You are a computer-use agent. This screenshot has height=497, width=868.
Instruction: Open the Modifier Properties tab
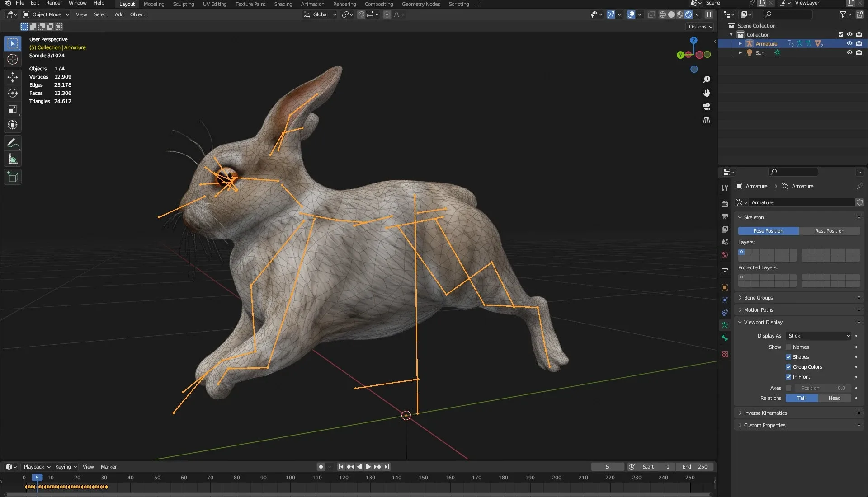point(724,300)
